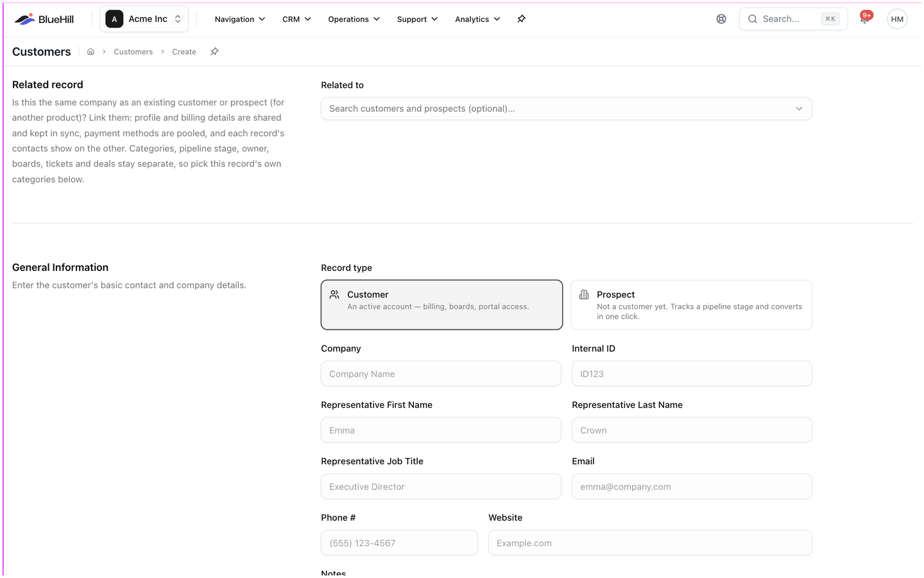Open the Customers breadcrumb link
Viewport: 924px width, 578px height.
point(133,52)
